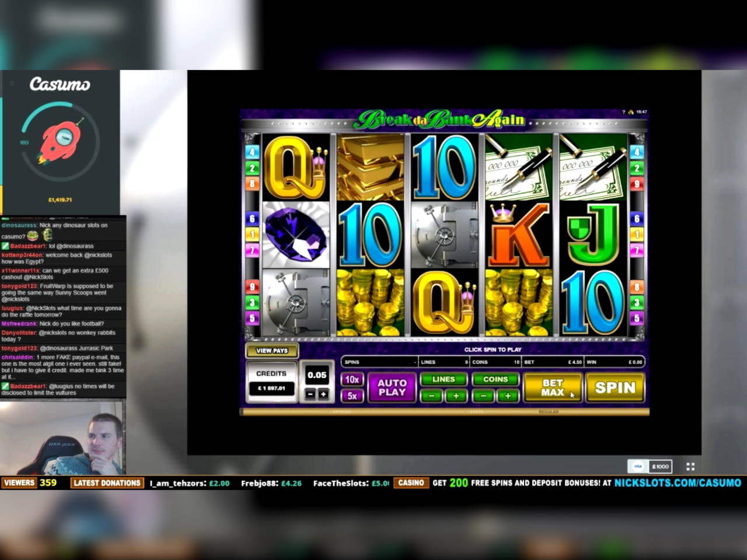
Task: Click the £1,419.71 Casumo balance
Action: (x=60, y=199)
